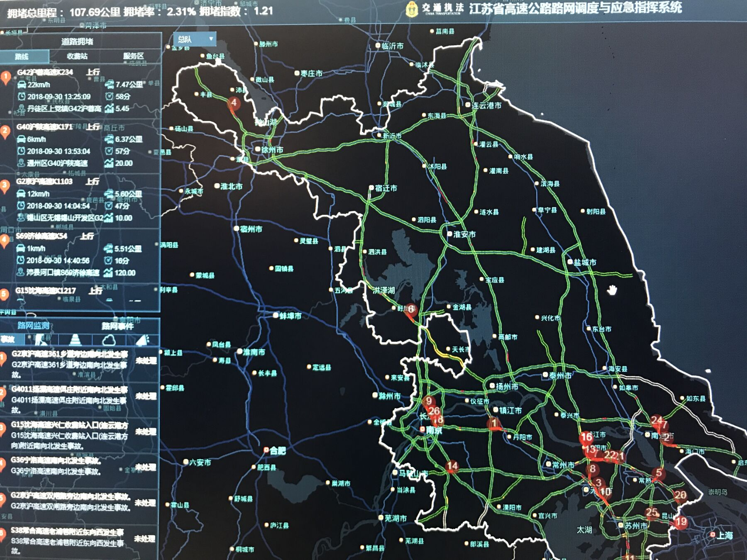747x560 pixels.
Task: Click map marker 9 north of 南京
Action: pyautogui.click(x=429, y=401)
